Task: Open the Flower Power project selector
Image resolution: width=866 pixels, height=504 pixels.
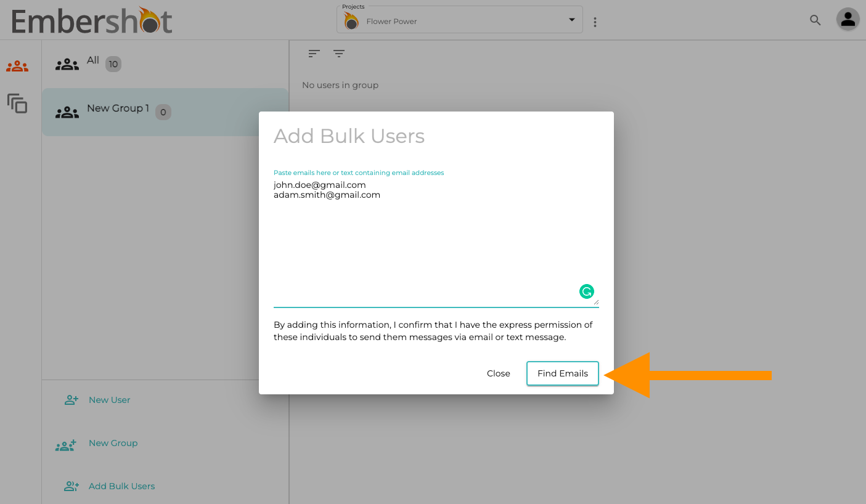Action: (460, 20)
